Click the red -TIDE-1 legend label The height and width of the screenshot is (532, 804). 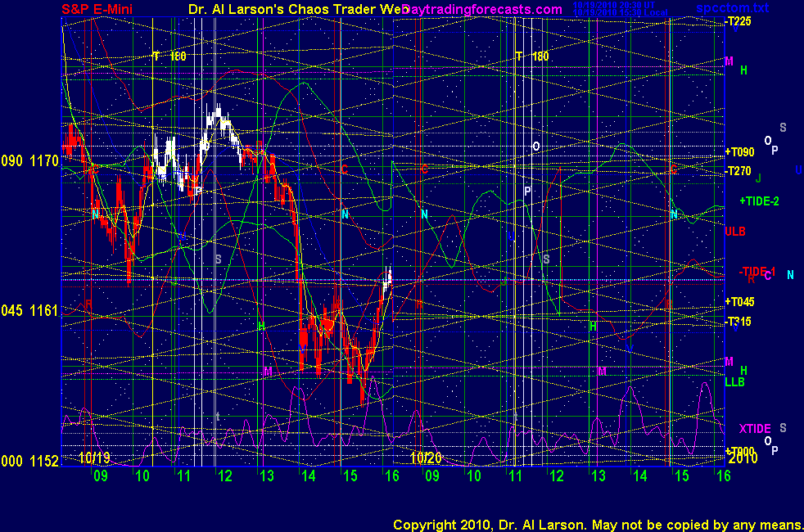point(757,272)
